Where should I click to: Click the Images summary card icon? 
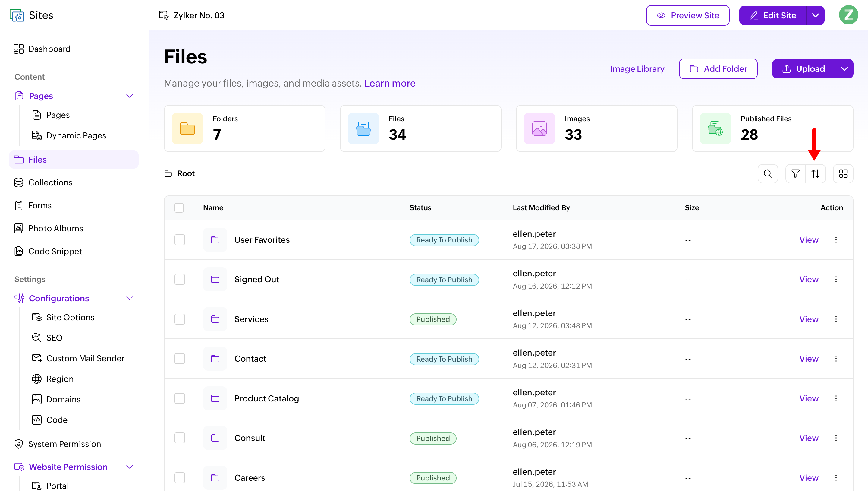click(539, 128)
